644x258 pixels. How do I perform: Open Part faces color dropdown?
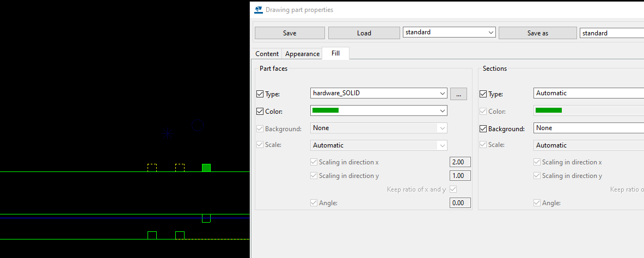tap(441, 110)
